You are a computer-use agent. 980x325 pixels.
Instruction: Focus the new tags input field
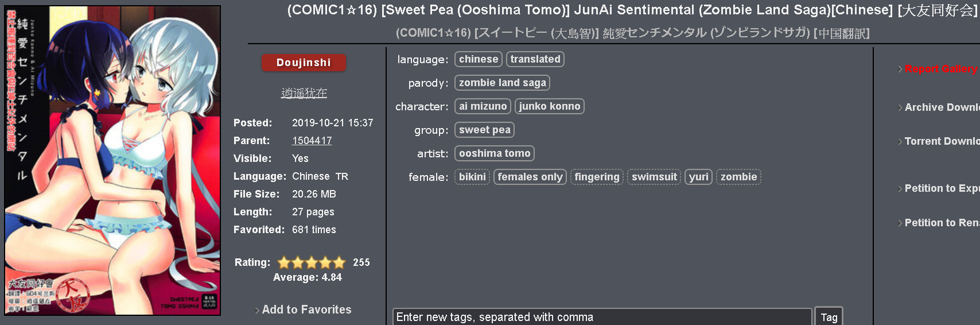click(602, 317)
